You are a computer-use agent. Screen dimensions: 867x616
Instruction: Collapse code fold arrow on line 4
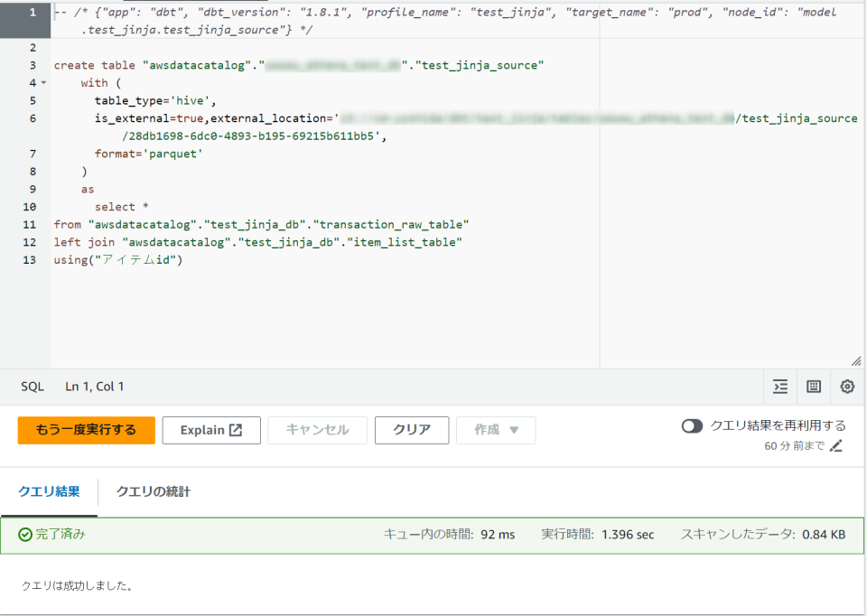(x=43, y=83)
